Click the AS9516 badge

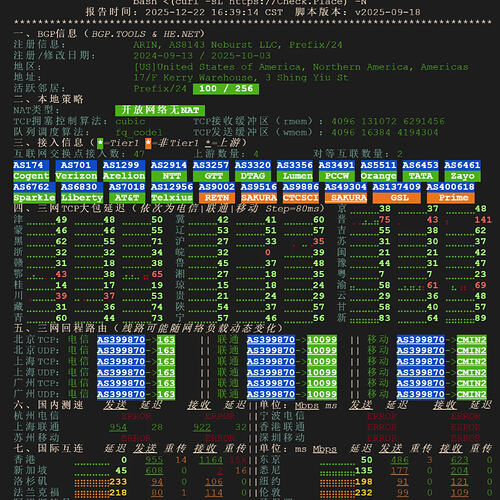(x=259, y=187)
